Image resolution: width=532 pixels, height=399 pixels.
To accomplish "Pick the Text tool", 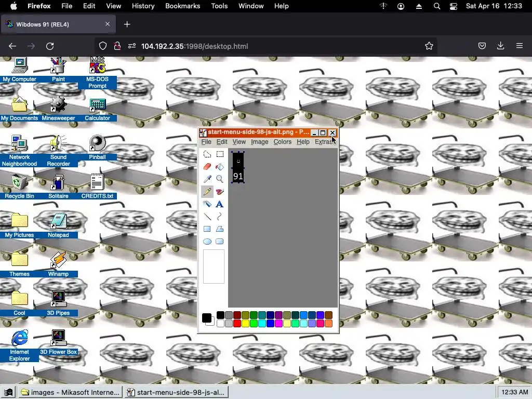I will pyautogui.click(x=220, y=204).
